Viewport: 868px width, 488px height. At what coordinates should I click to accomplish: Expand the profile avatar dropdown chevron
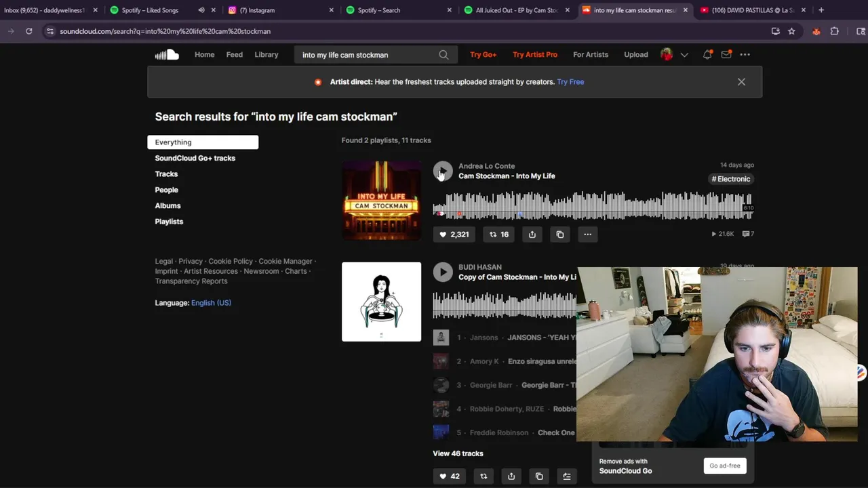684,55
